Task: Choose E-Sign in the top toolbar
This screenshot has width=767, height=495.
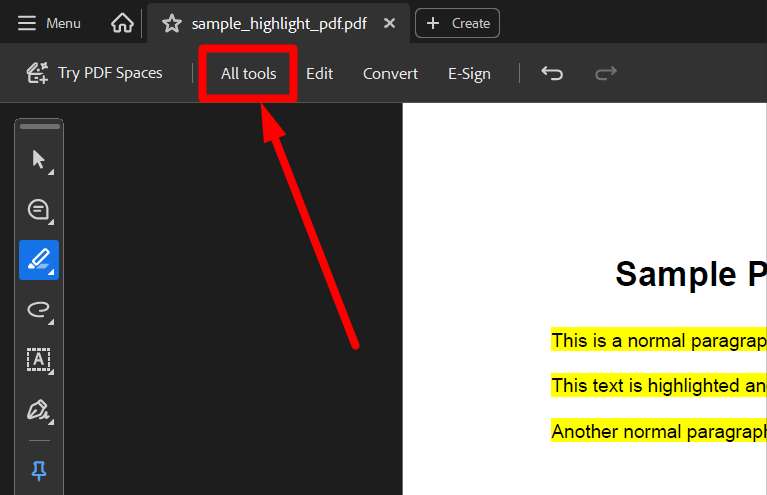Action: pos(469,73)
